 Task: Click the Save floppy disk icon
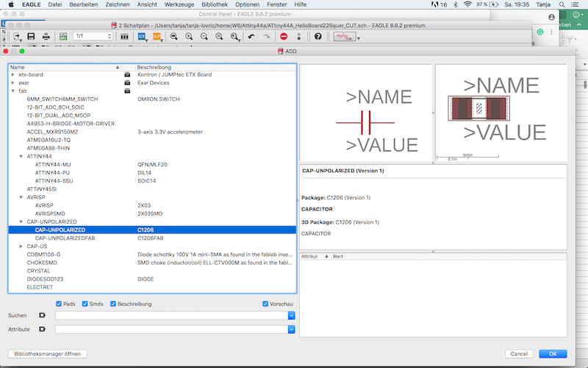click(31, 36)
